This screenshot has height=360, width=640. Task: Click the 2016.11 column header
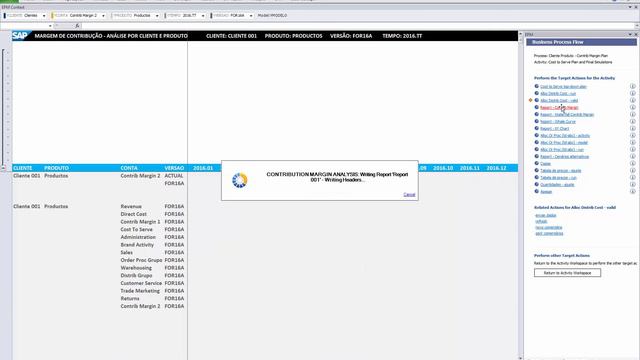pos(470,168)
